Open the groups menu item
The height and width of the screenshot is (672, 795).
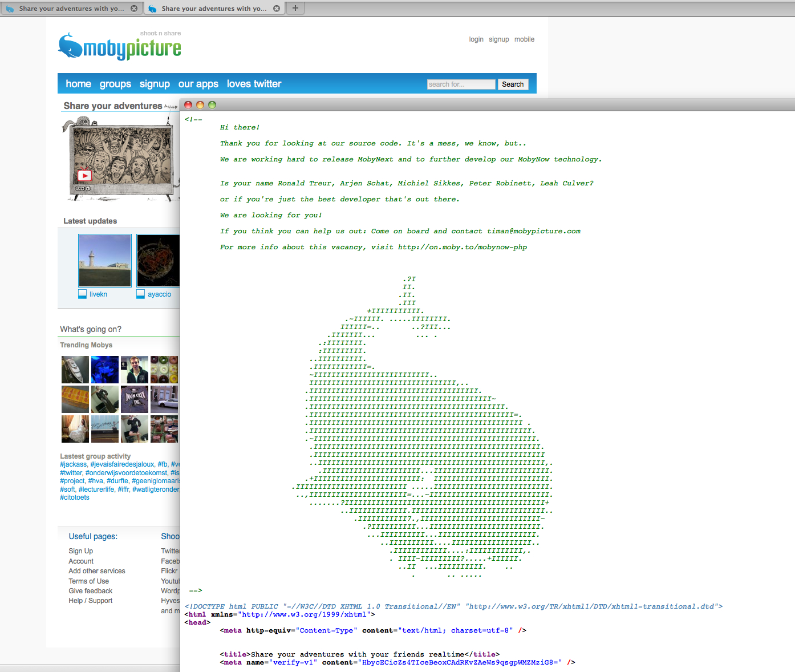(115, 84)
